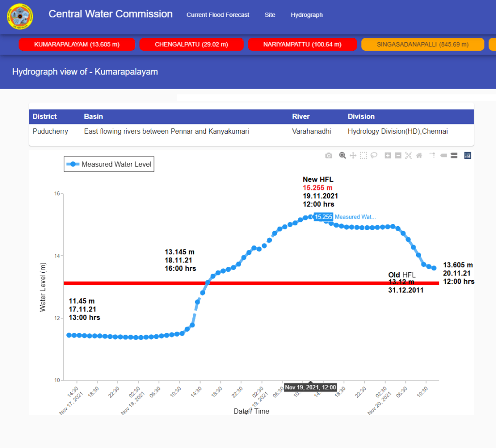Activate the Box Select tool
The height and width of the screenshot is (448, 496).
[363, 155]
